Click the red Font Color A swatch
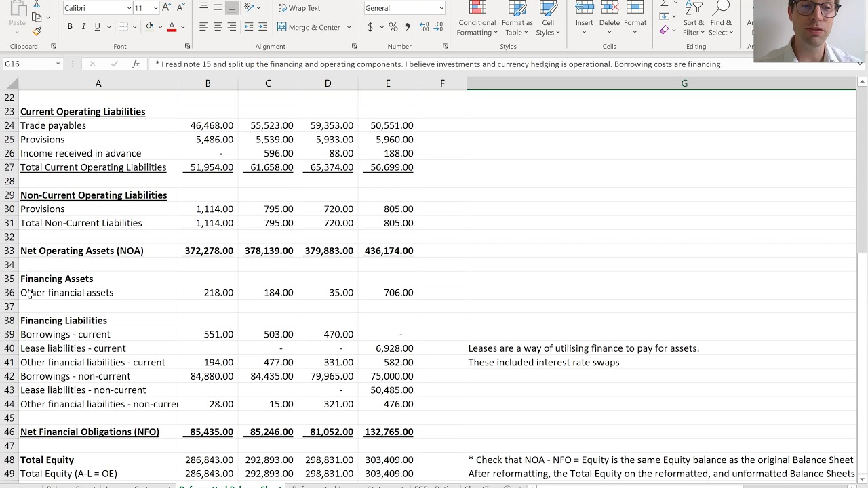The image size is (868, 488). 172,26
